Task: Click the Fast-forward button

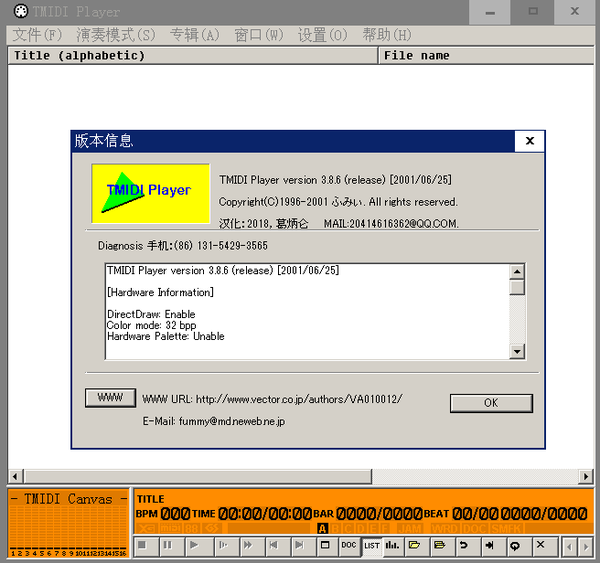Action: (x=251, y=546)
